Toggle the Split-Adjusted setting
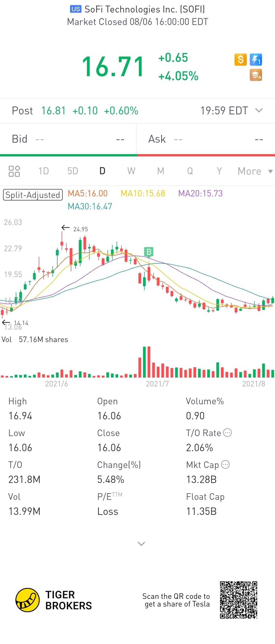The width and height of the screenshot is (275, 644). [x=33, y=195]
